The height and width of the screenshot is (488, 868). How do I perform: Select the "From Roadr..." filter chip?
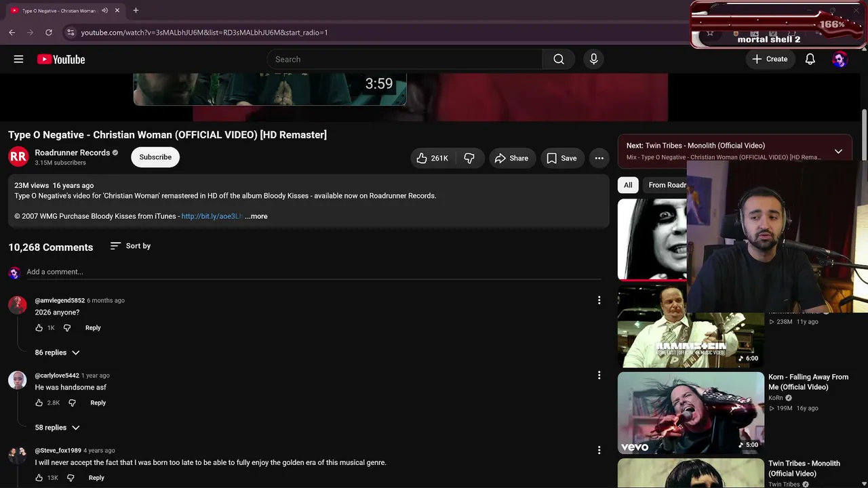667,185
